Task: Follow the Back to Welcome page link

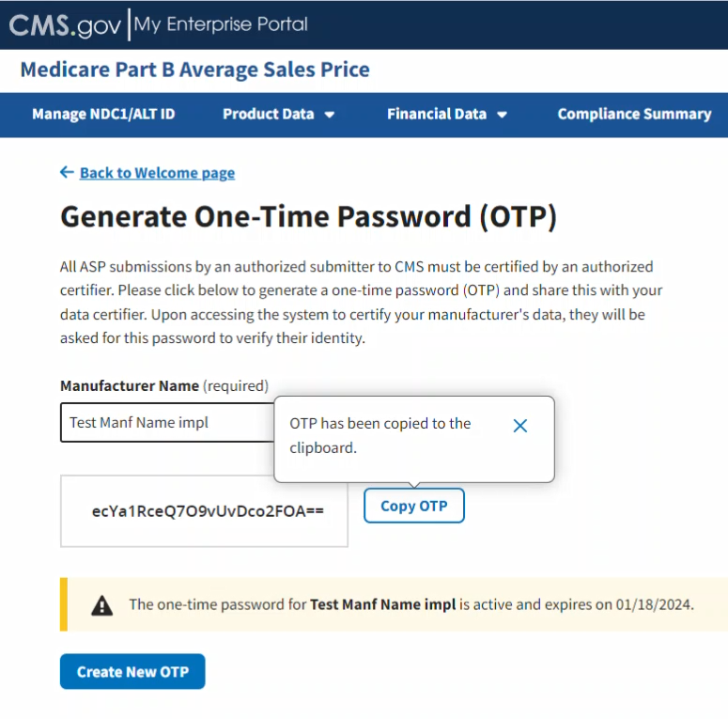Action: click(157, 173)
